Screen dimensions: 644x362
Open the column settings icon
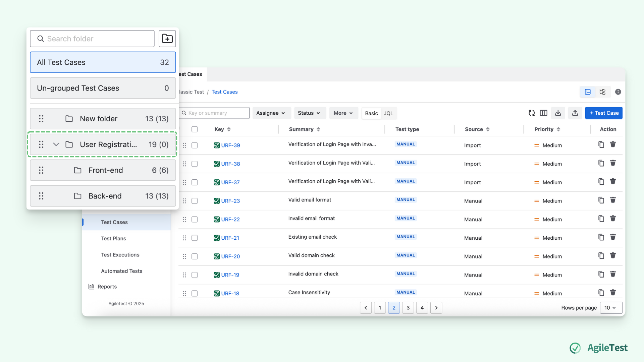coord(544,113)
